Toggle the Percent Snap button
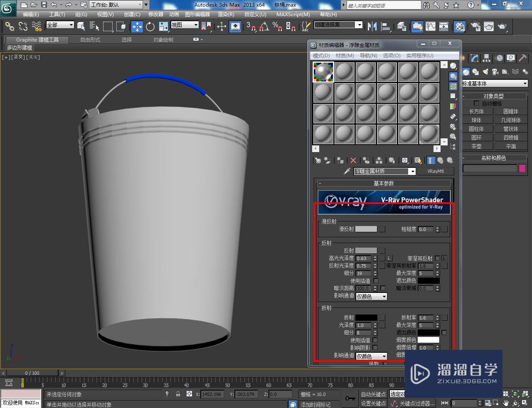532x408 pixels. coord(277,27)
